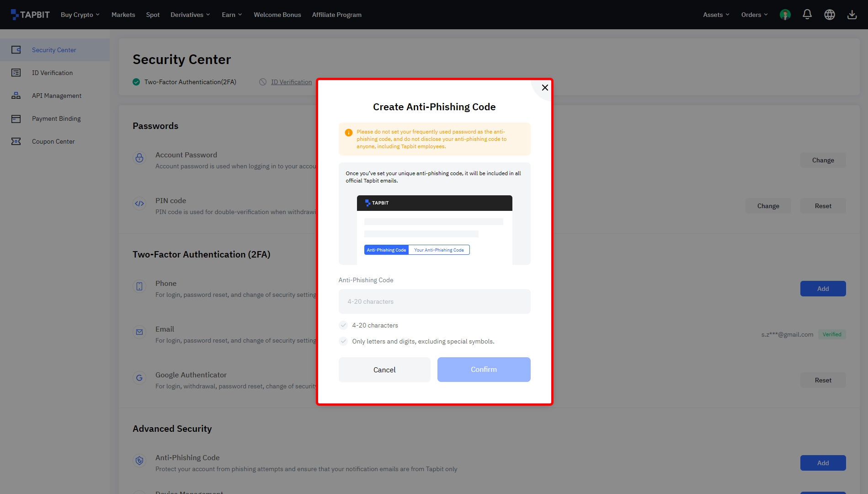Select API Management in the sidebar
The height and width of the screenshot is (494, 868).
(55, 96)
